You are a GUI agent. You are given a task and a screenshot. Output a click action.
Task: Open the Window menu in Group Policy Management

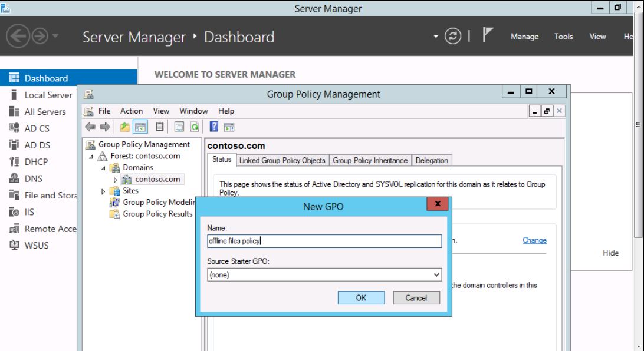193,111
